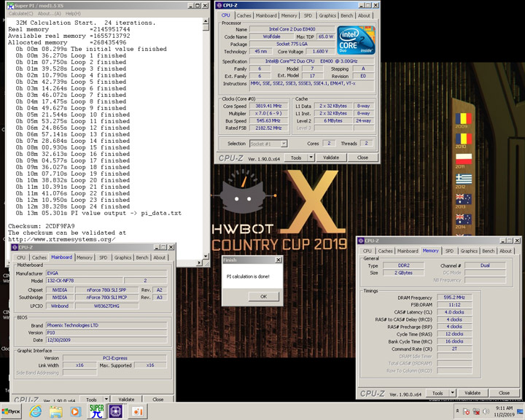Click the system clock showing 9:11 AM
This screenshot has width=525, height=420.
coord(503,411)
